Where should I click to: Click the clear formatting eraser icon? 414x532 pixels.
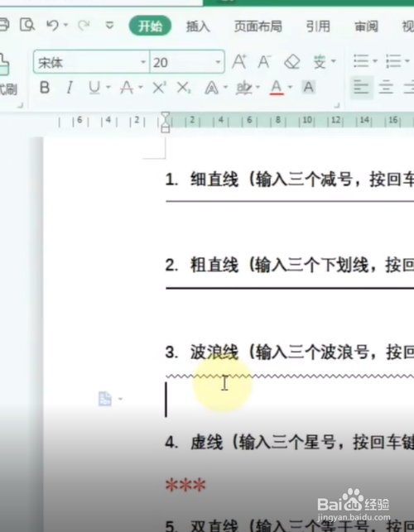tap(291, 62)
